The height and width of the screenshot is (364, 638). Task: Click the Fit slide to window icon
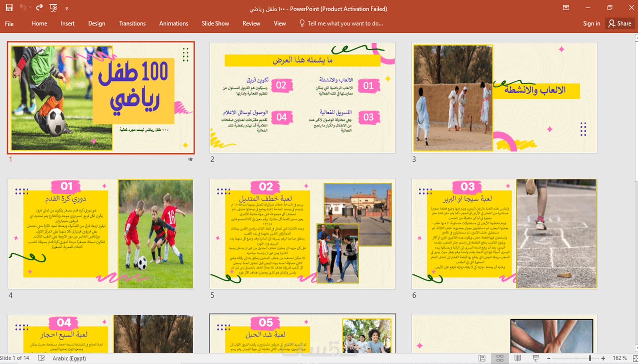coord(635,358)
